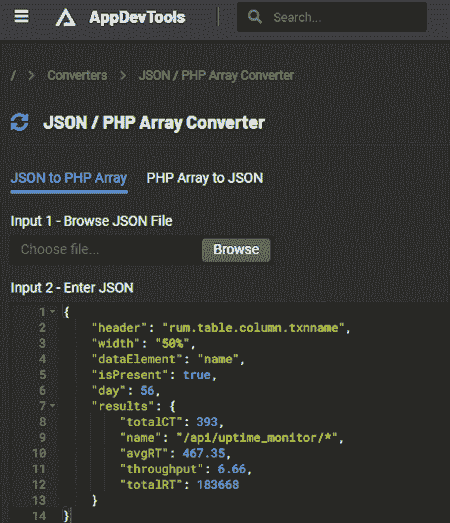Click the JSON / PHP Array Converter heading
The width and height of the screenshot is (450, 523).
pos(154,123)
